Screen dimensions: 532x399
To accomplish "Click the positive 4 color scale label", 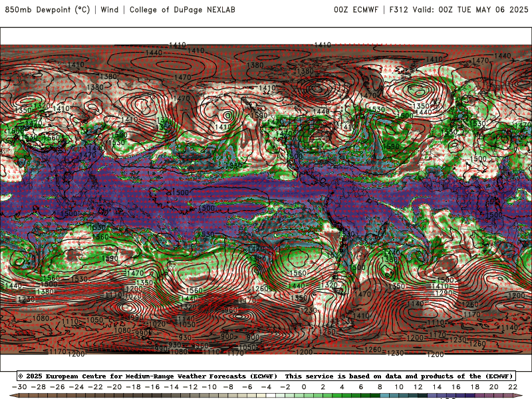I will pos(342,387).
